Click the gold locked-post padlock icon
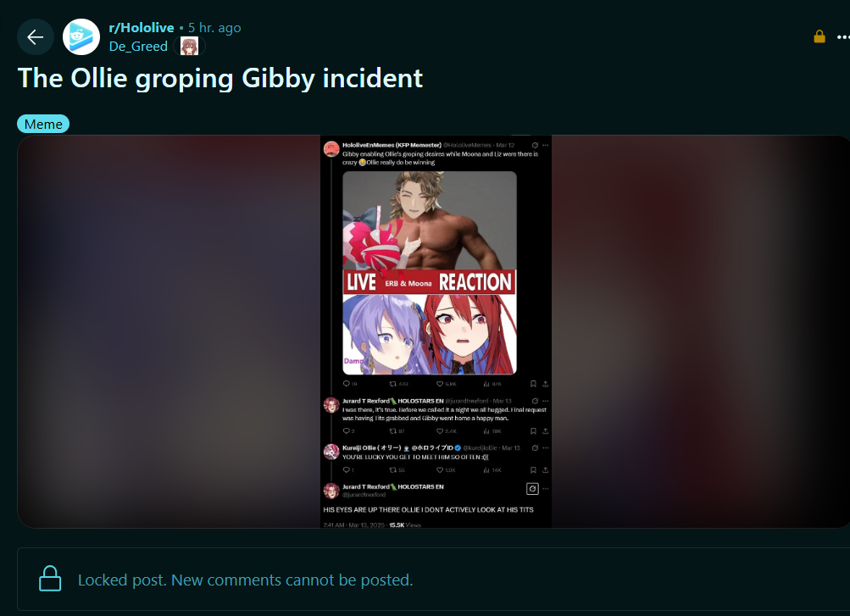 [x=819, y=36]
